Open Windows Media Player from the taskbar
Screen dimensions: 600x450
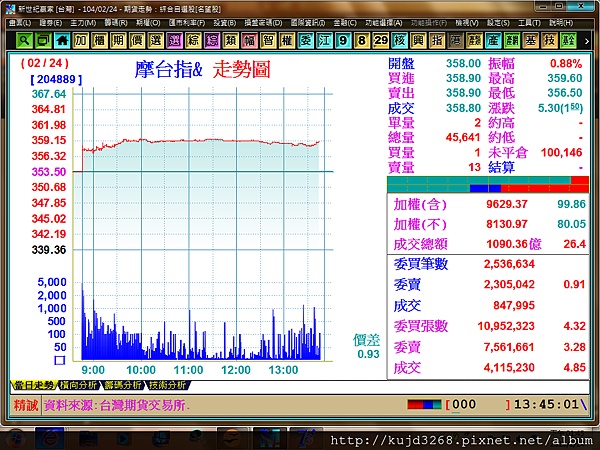(x=123, y=439)
